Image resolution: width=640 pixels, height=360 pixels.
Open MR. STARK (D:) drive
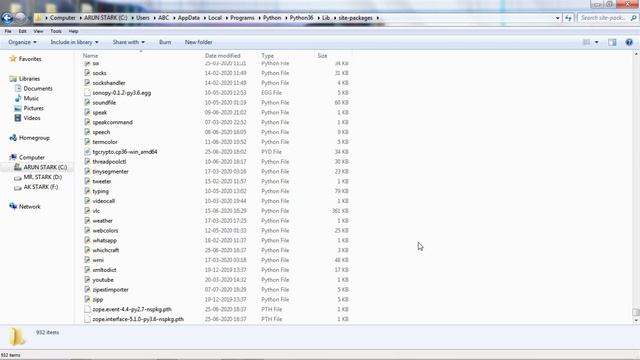click(42, 177)
